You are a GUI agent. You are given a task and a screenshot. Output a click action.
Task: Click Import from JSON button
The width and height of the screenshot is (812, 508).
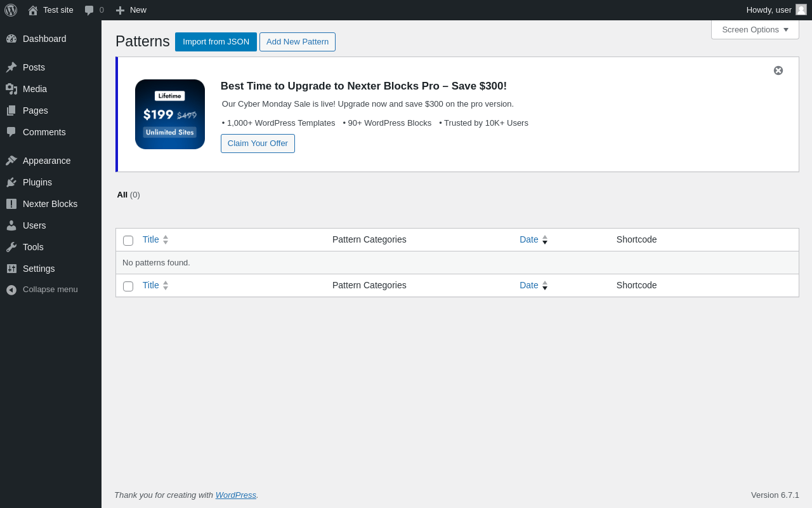216,42
